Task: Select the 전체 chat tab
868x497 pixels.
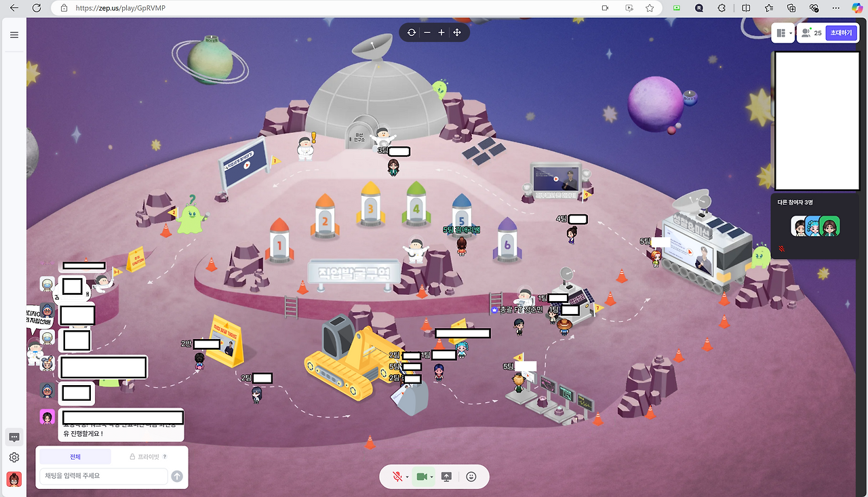Action: pos(75,456)
